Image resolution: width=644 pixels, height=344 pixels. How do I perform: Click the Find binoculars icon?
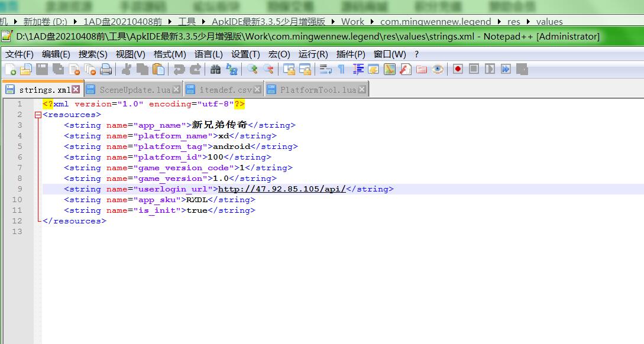point(216,70)
